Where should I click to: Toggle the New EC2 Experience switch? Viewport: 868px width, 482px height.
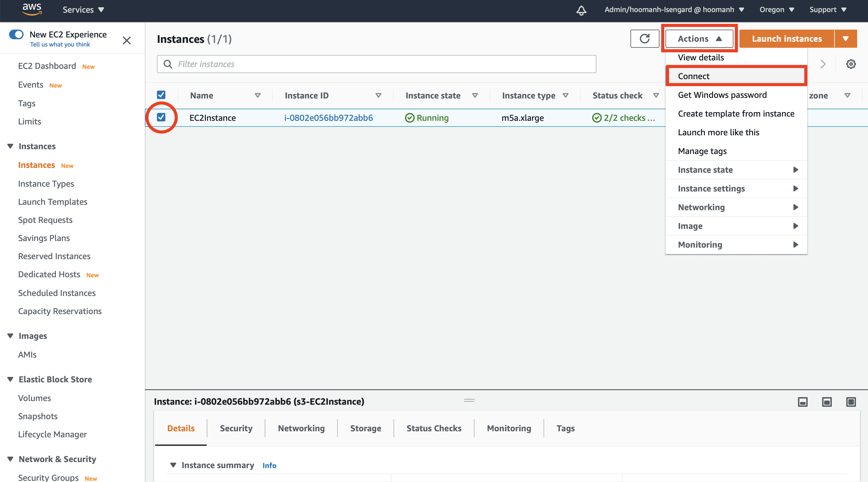point(16,34)
